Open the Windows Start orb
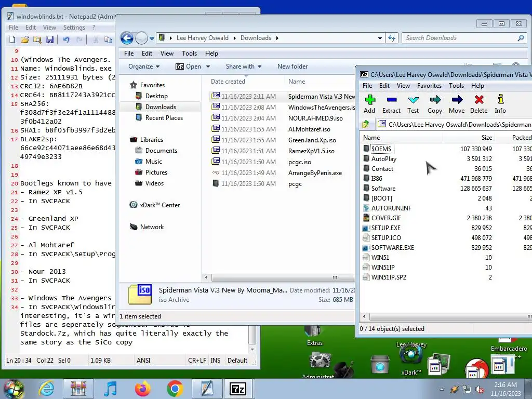The height and width of the screenshot is (399, 532). (14, 389)
